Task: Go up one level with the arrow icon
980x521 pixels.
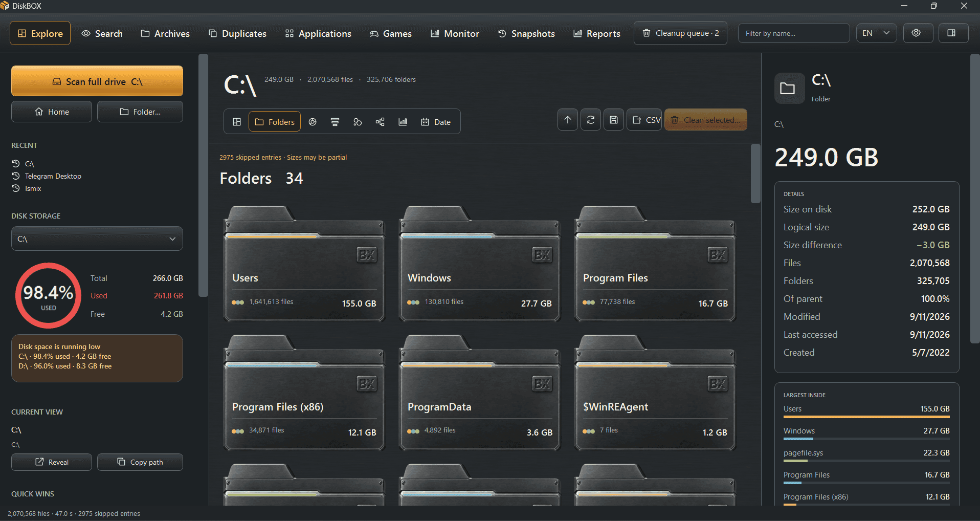Action: coord(568,120)
